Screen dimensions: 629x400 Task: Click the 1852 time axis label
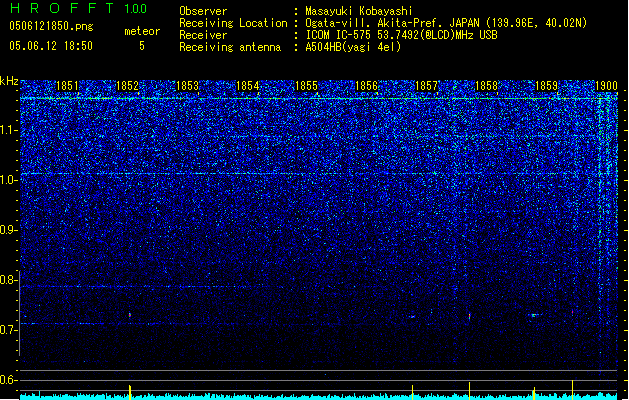[x=127, y=86]
